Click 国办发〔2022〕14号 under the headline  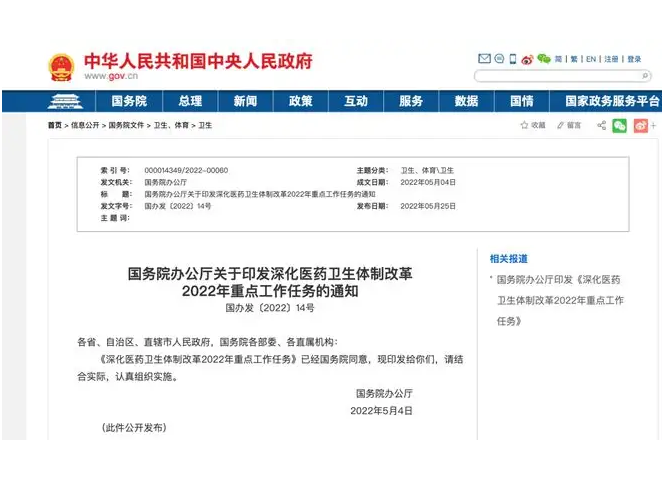(270, 308)
